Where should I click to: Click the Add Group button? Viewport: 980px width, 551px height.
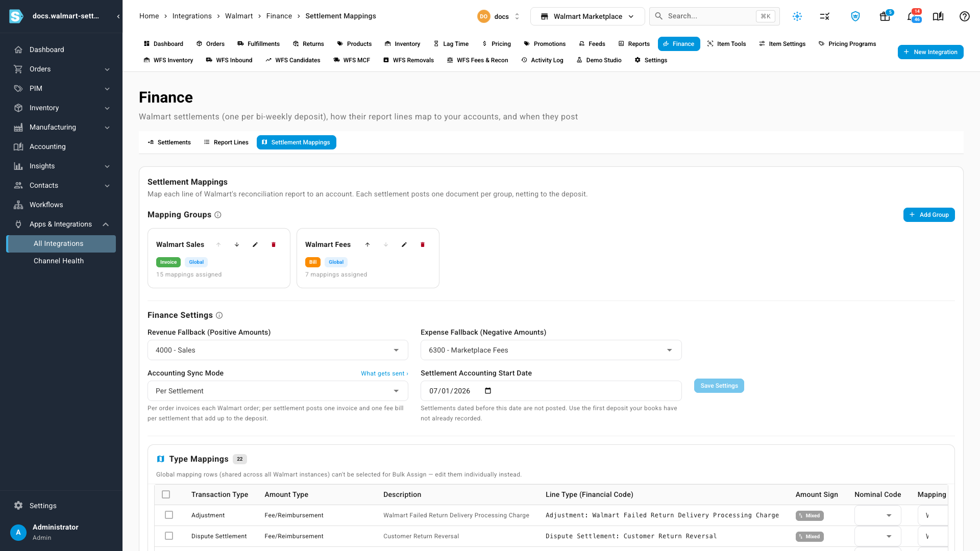pyautogui.click(x=929, y=215)
